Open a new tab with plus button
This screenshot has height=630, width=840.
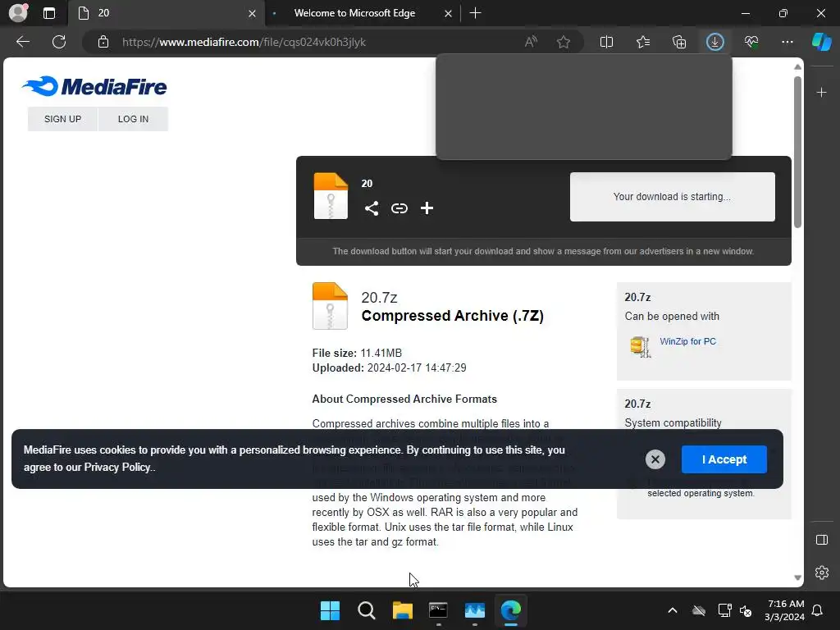point(475,13)
